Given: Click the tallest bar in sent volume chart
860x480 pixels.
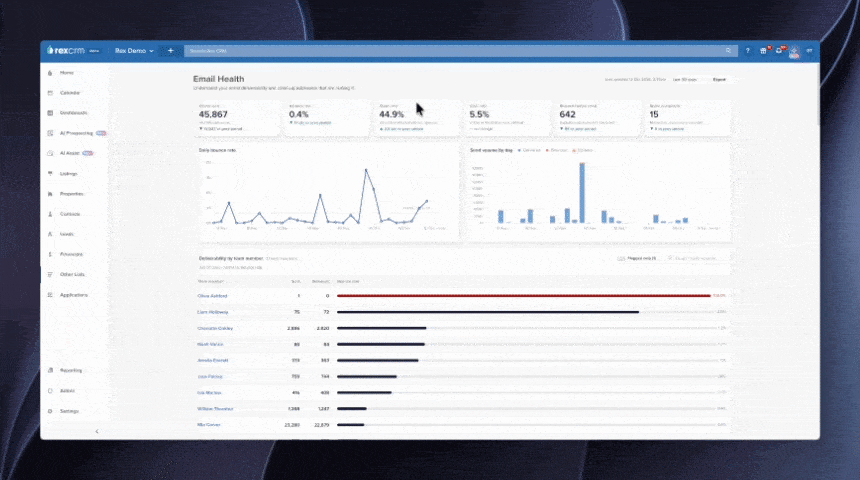Looking at the screenshot, I should pyautogui.click(x=582, y=193).
